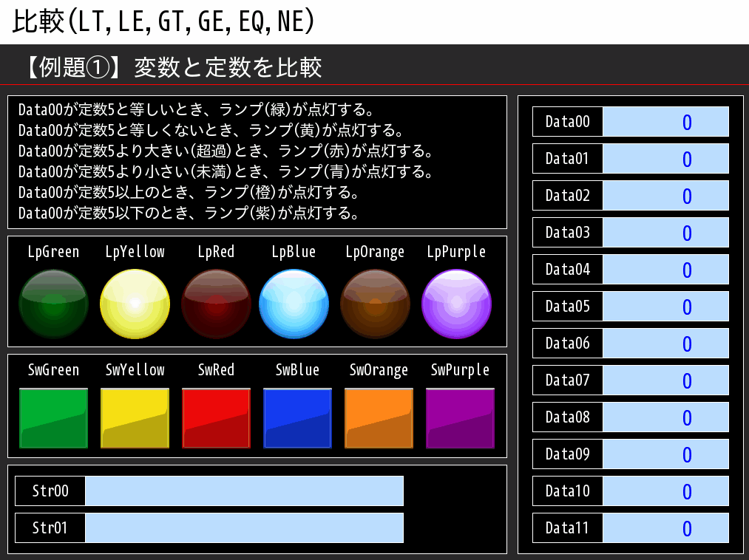749x560 pixels.
Task: Click the heading 【例題①】変数と定数を比較
Action: point(173,66)
